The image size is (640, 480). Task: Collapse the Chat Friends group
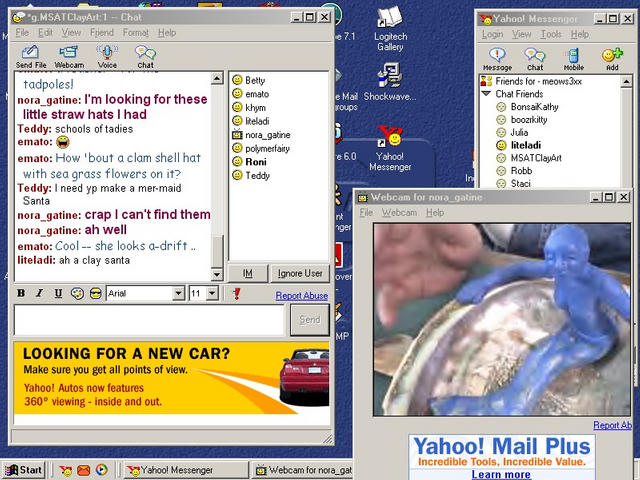[487, 94]
